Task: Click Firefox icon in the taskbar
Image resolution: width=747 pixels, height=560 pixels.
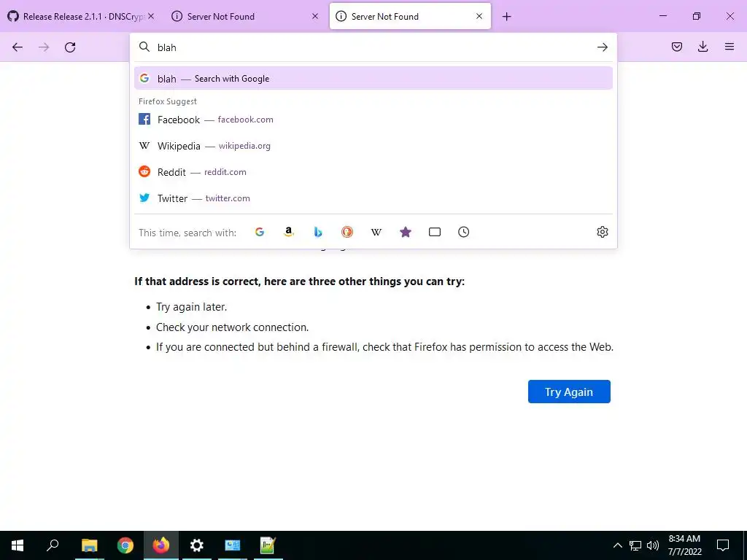Action: point(161,545)
